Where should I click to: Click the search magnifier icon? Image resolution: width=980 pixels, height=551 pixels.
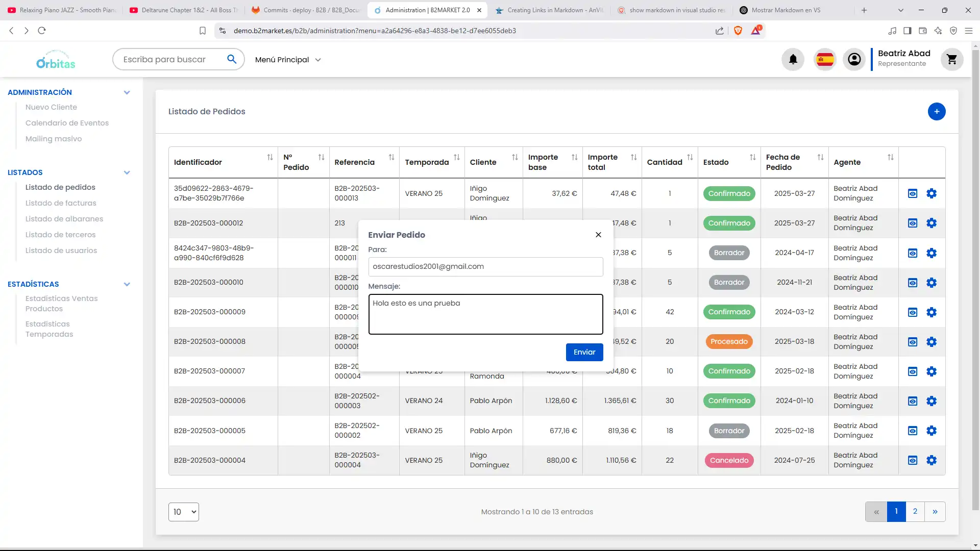(232, 59)
